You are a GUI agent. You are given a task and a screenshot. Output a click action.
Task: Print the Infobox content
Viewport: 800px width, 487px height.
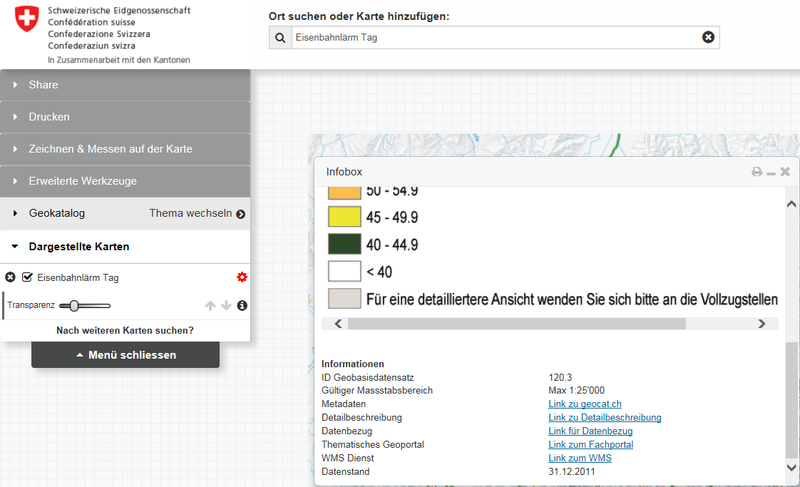pos(757,172)
